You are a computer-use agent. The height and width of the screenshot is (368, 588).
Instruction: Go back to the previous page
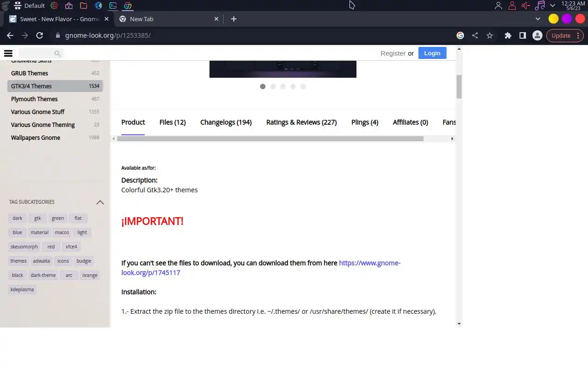[10, 35]
